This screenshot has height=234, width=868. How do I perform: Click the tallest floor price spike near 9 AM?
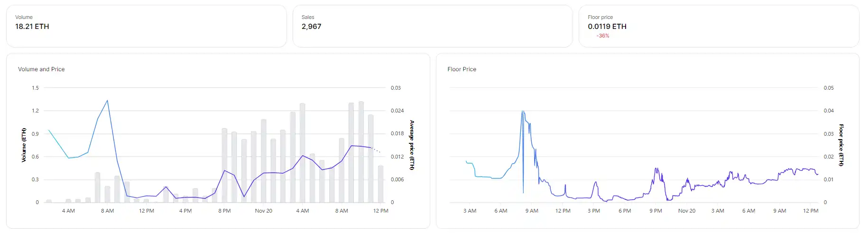[x=523, y=112]
